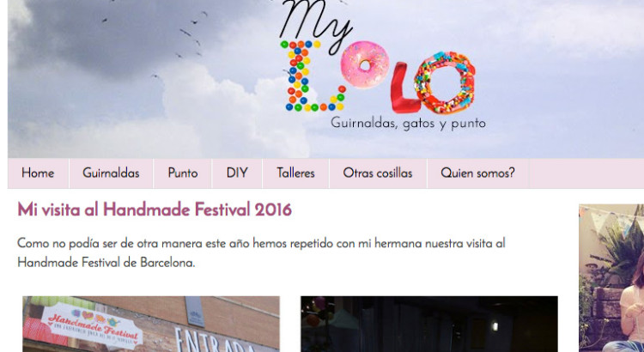Click the red ribbon letter L
This screenshot has width=644, height=352.
tap(404, 88)
